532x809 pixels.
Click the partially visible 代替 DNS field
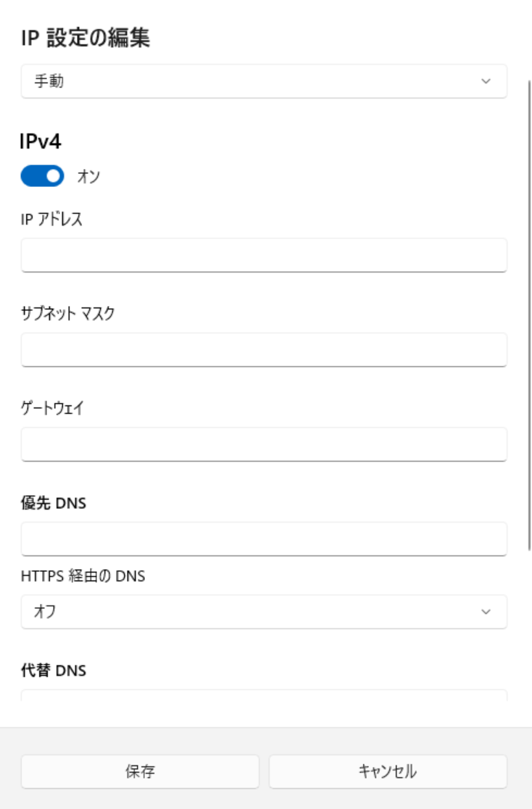264,696
